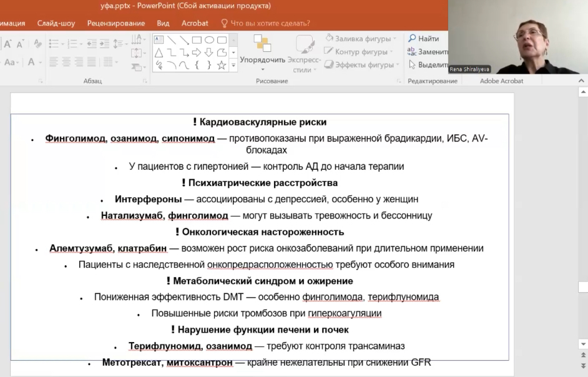Click the 'Что вы хотите сделать?' search field
Screen dimensions: 588x377
pyautogui.click(x=270, y=23)
